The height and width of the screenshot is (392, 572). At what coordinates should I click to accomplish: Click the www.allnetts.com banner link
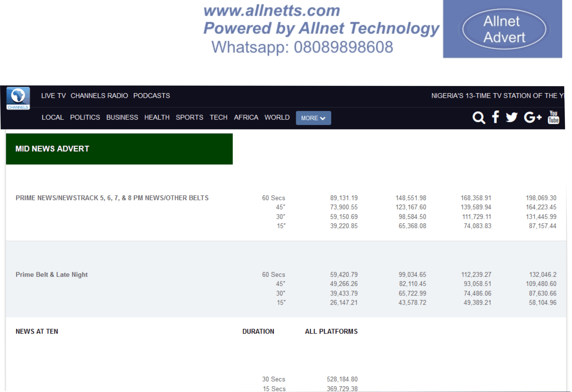[271, 11]
